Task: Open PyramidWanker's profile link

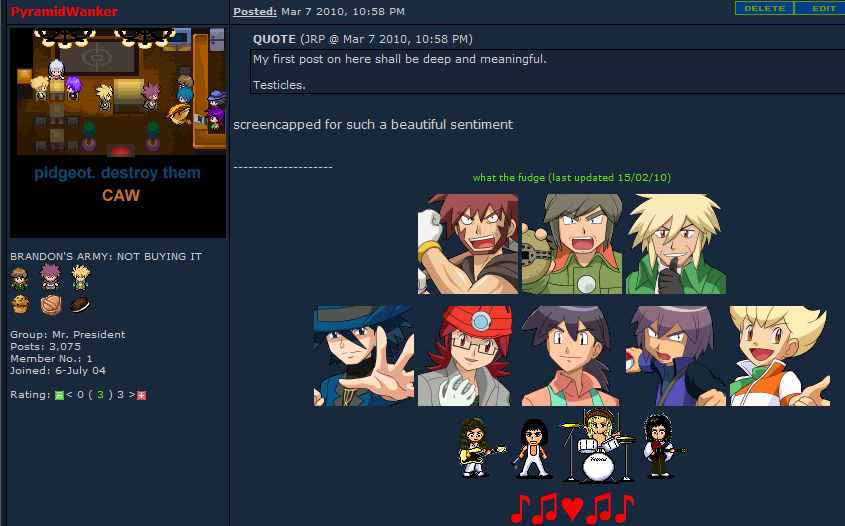Action: click(64, 11)
